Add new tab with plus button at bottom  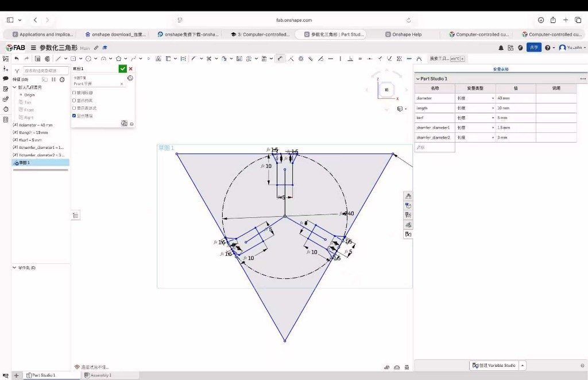16,375
